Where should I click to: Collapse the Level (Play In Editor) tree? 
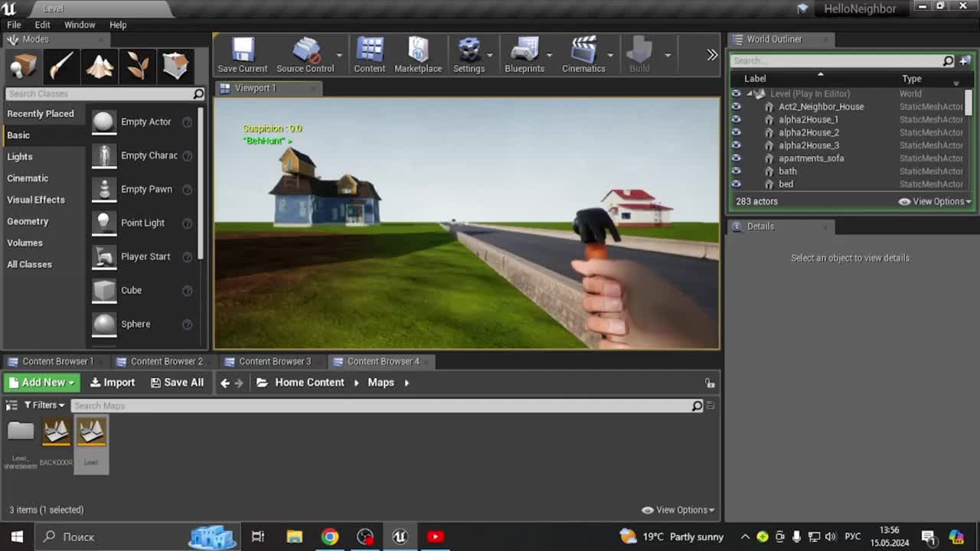751,93
